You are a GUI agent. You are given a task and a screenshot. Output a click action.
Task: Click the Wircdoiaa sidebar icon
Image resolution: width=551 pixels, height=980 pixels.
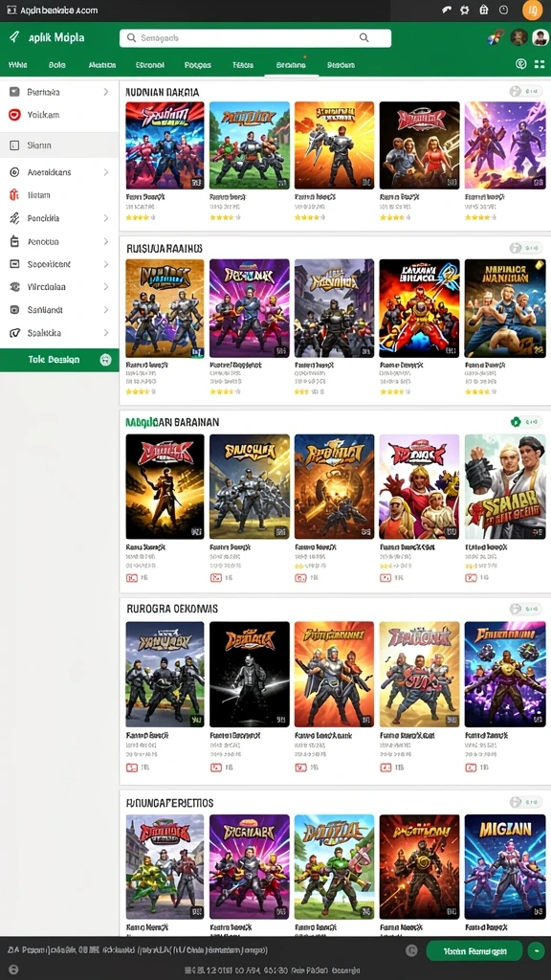tap(15, 287)
